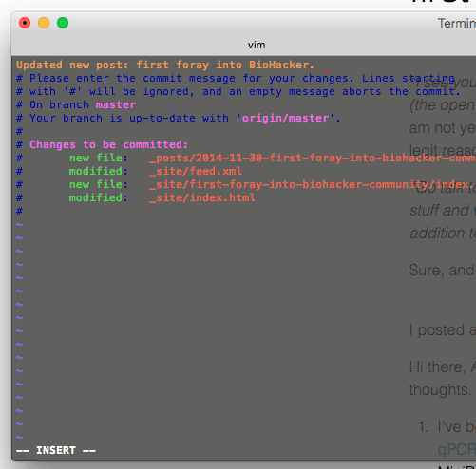Screen dimensions: 476x469
Task: Click the '-- INSERT --' mode indicator
Action: [x=56, y=450]
